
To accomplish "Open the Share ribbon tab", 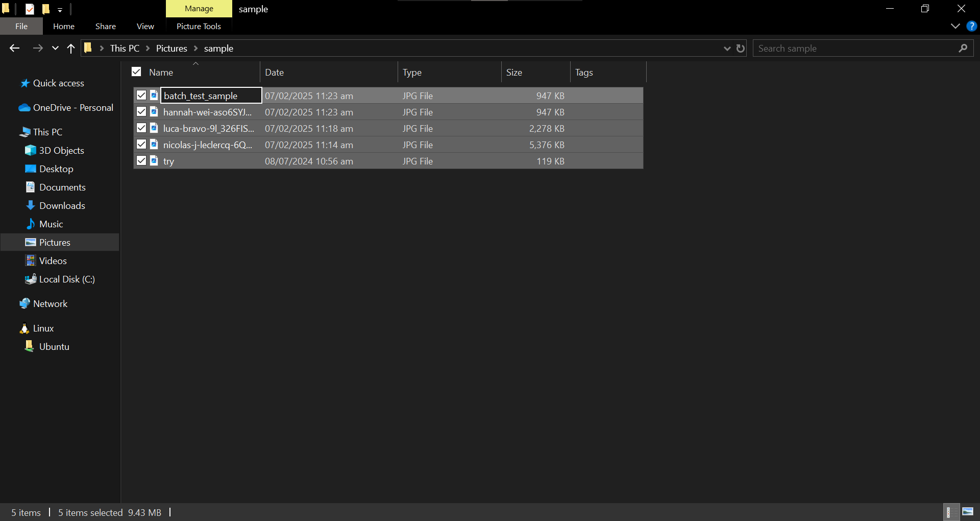I will (106, 26).
